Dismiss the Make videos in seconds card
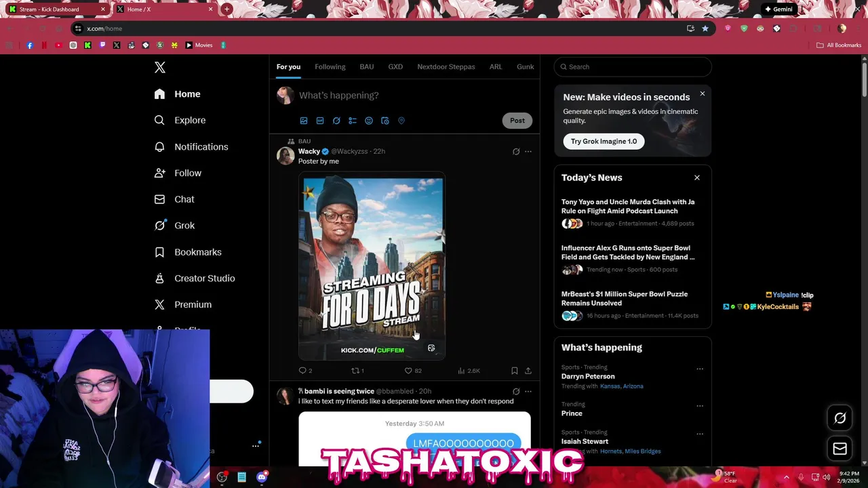The image size is (868, 488). click(703, 94)
